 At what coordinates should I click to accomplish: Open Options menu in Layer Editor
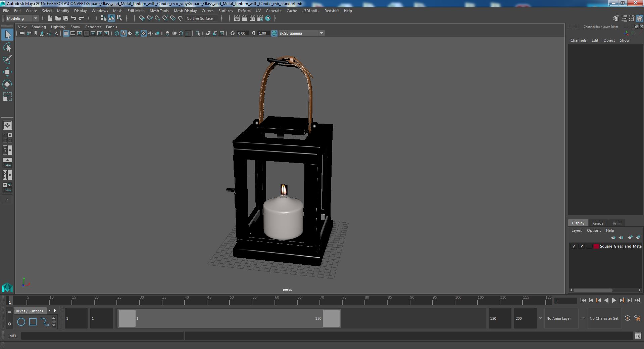(594, 230)
